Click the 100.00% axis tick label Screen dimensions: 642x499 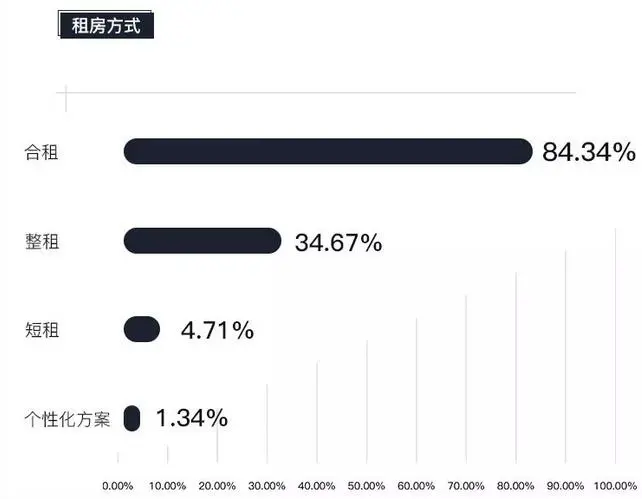tap(615, 486)
